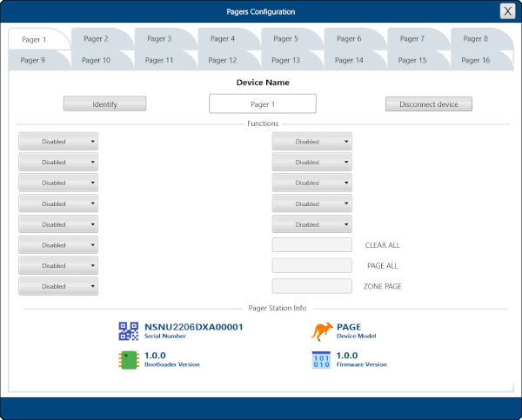Viewport: 522px width, 420px height.
Task: Click the binary firmware version icon
Action: (322, 360)
